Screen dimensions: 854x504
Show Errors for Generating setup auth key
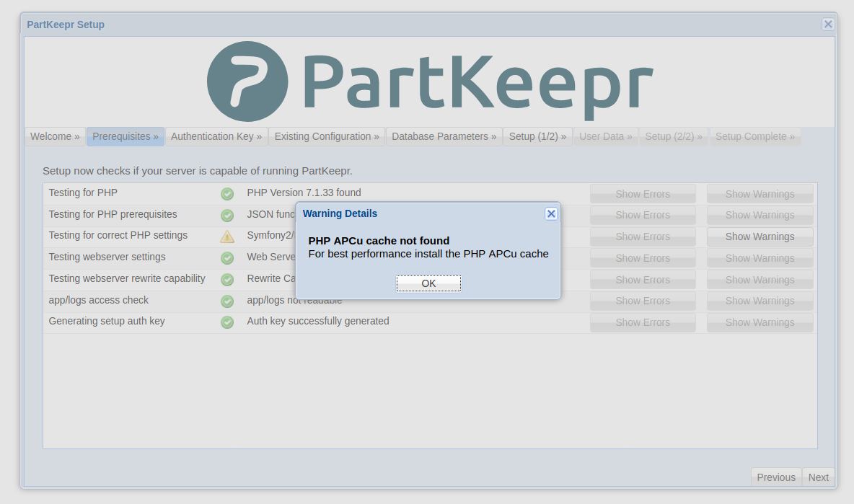[643, 322]
